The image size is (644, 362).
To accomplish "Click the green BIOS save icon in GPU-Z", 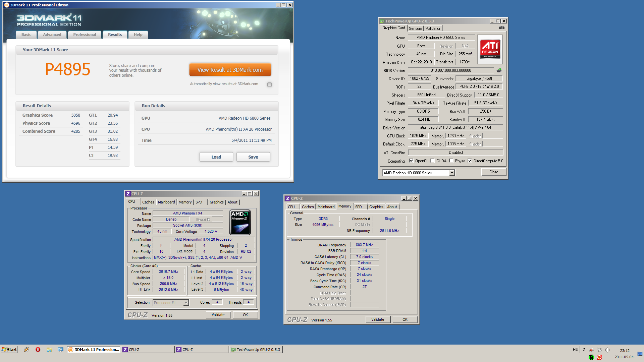I will pos(499,70).
